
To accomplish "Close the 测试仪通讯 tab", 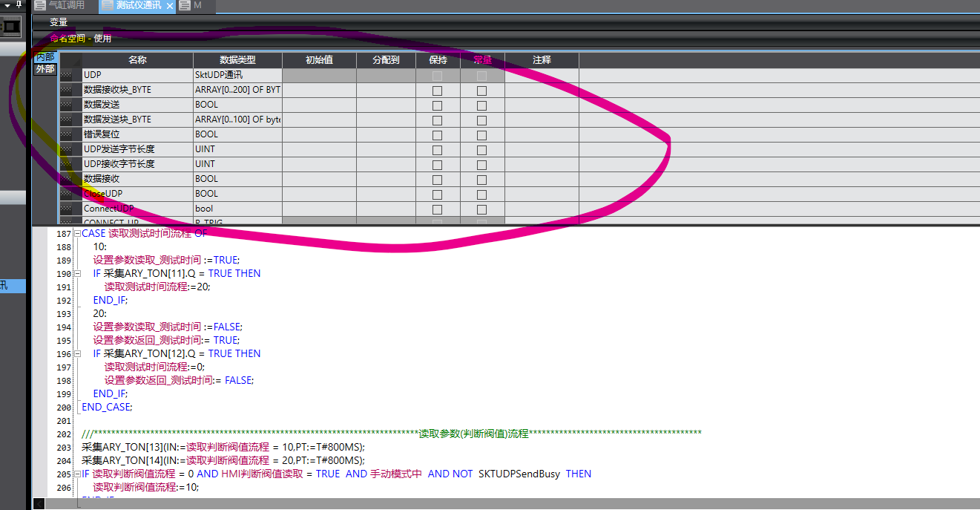I will [169, 6].
